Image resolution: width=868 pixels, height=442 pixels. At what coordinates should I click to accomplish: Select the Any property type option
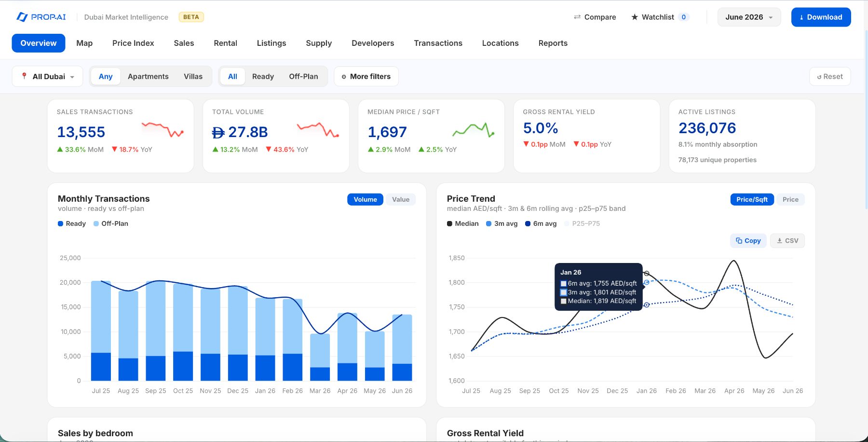point(106,76)
